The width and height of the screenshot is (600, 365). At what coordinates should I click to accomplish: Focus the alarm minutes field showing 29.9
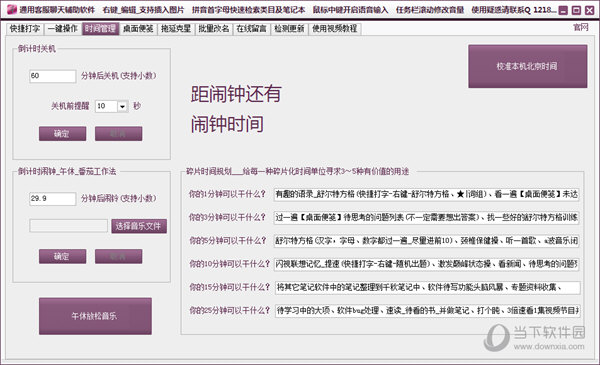[x=52, y=199]
